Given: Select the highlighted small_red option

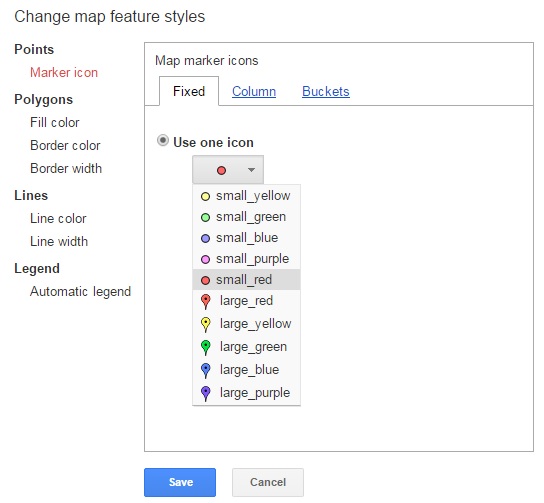Looking at the screenshot, I should 246,280.
